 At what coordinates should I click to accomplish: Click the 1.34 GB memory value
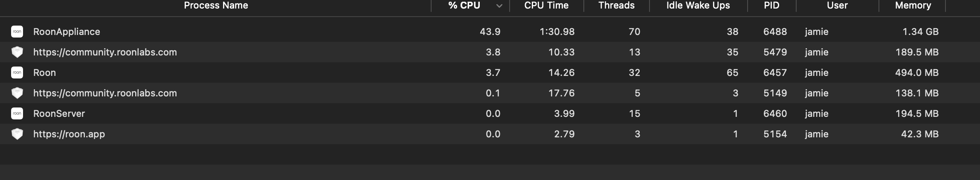[920, 32]
